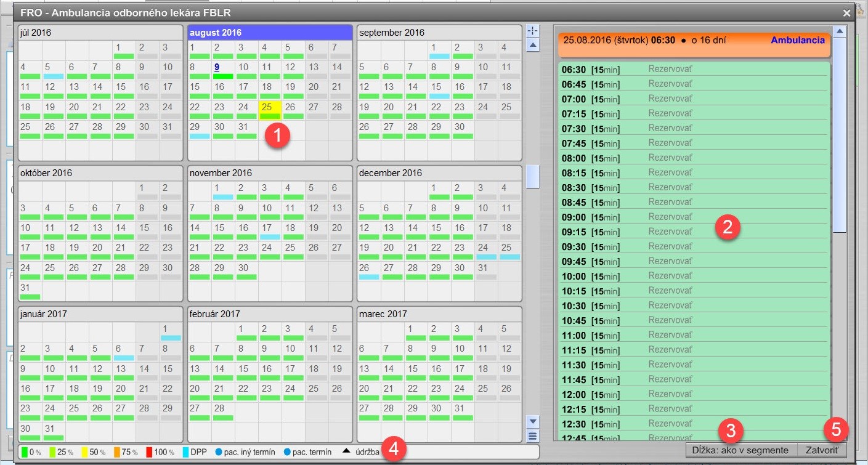Close the FRO Ambulancia dialog with X

point(847,12)
